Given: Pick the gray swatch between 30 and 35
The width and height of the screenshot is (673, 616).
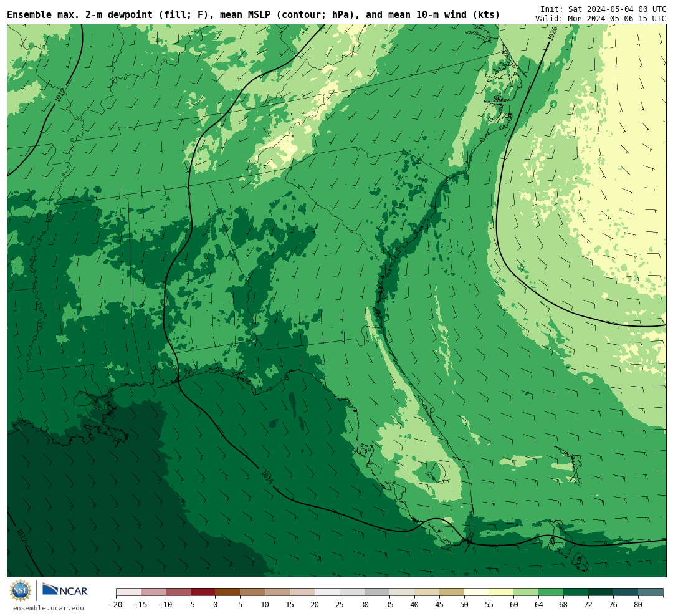Looking at the screenshot, I should coord(377,592).
